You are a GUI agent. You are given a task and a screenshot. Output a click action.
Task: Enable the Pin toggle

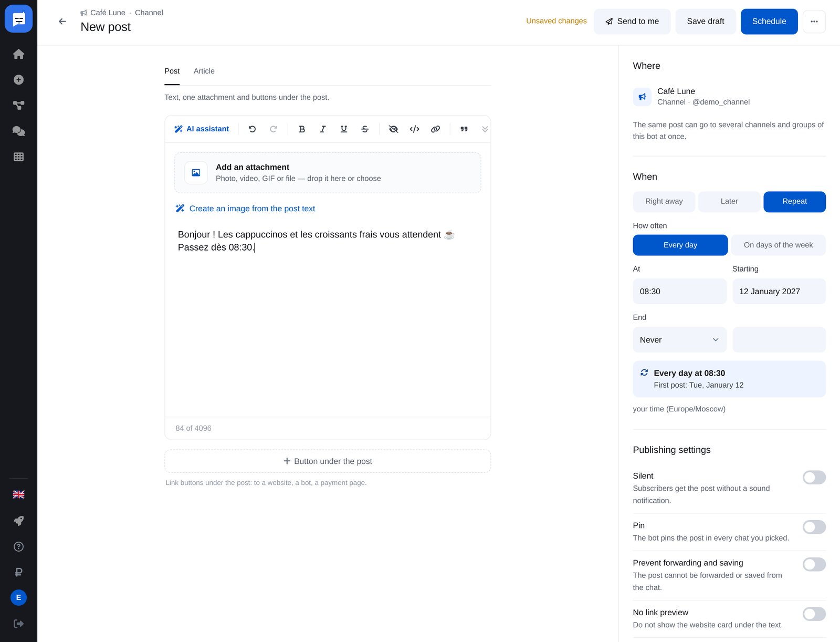point(814,527)
